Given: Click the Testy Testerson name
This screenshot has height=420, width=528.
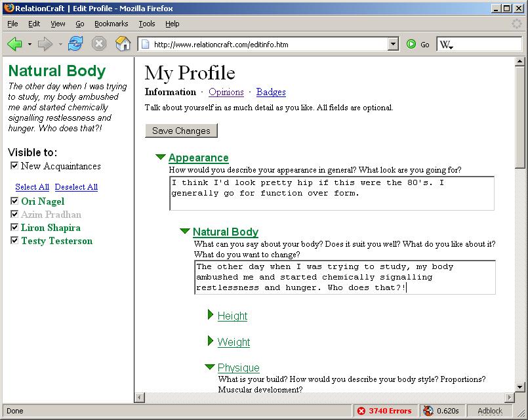Looking at the screenshot, I should (x=56, y=241).
